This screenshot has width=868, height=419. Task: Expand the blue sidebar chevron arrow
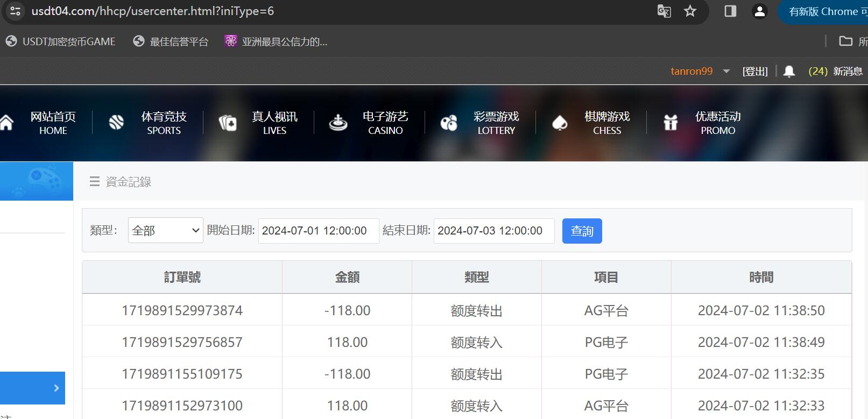pyautogui.click(x=57, y=388)
